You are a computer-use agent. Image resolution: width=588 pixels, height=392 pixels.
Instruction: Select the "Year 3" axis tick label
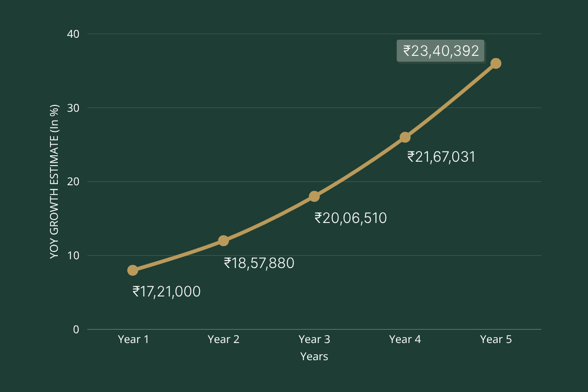pyautogui.click(x=314, y=339)
